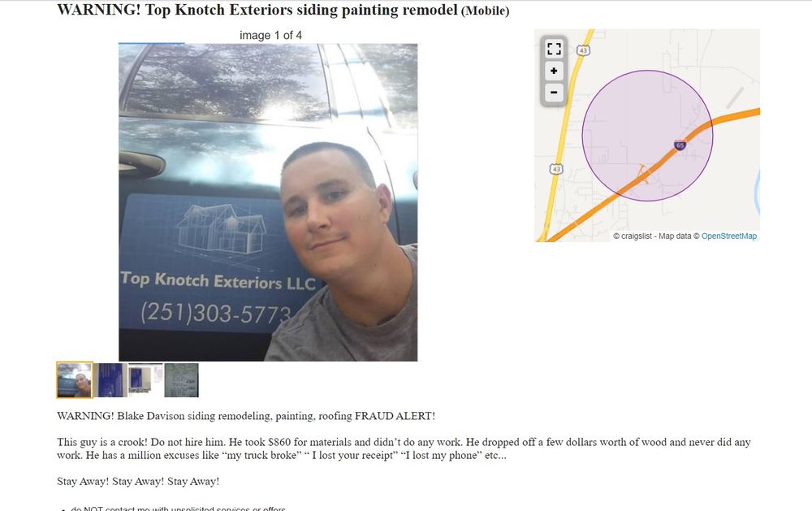Zoom out using map minus button
812x511 pixels.
[x=554, y=93]
